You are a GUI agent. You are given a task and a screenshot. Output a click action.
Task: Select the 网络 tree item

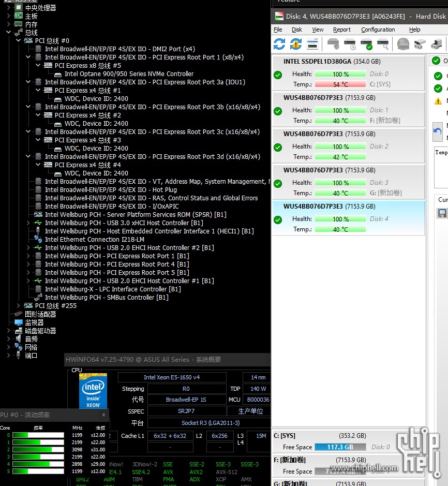pos(31,347)
